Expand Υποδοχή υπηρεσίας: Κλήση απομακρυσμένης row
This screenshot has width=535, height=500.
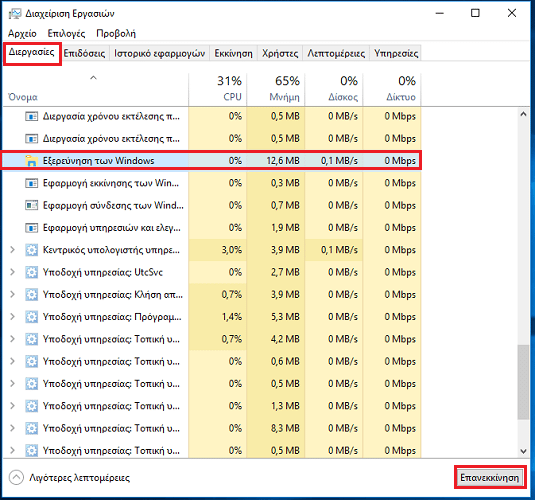click(13, 295)
